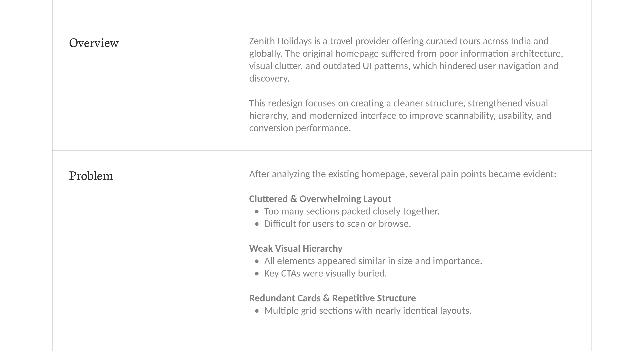The height and width of the screenshot is (351, 644).
Task: Click Redundant Cards & Repetitive Structure subheading
Action: coord(332,298)
